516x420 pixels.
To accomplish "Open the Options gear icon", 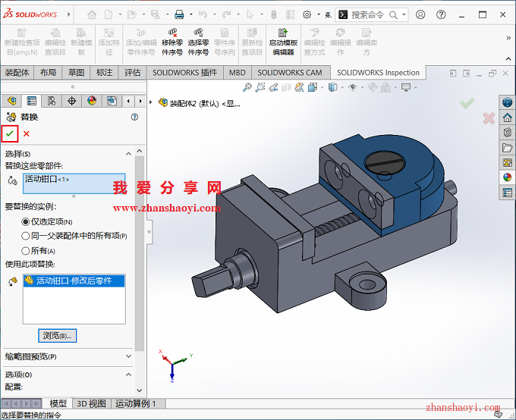I will [x=307, y=14].
